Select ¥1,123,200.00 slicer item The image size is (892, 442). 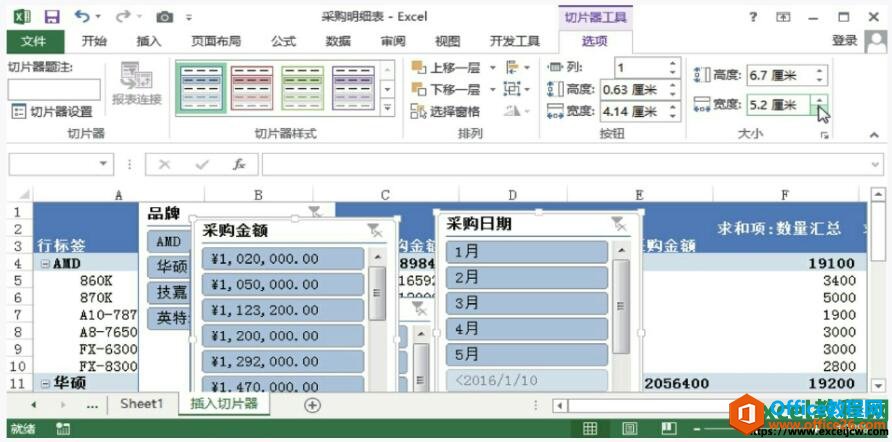(x=283, y=310)
